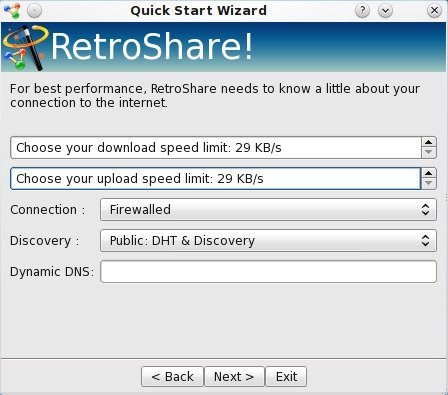Click into the Dynamic DNS text field

point(268,272)
